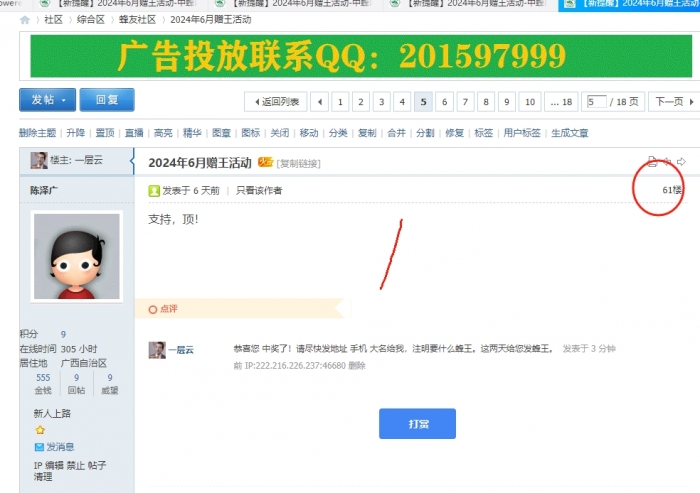Click the 点评 comment icon
This screenshot has width=700, height=493.
[153, 309]
